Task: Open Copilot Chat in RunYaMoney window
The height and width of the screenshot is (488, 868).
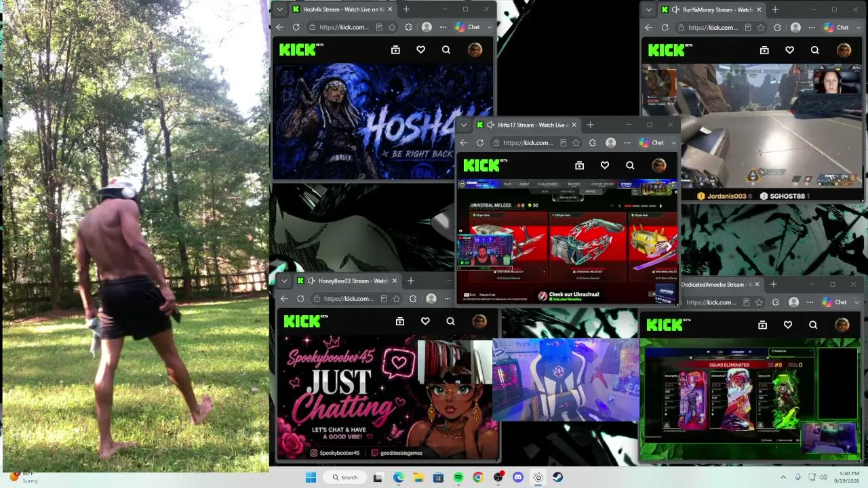Action: [837, 27]
